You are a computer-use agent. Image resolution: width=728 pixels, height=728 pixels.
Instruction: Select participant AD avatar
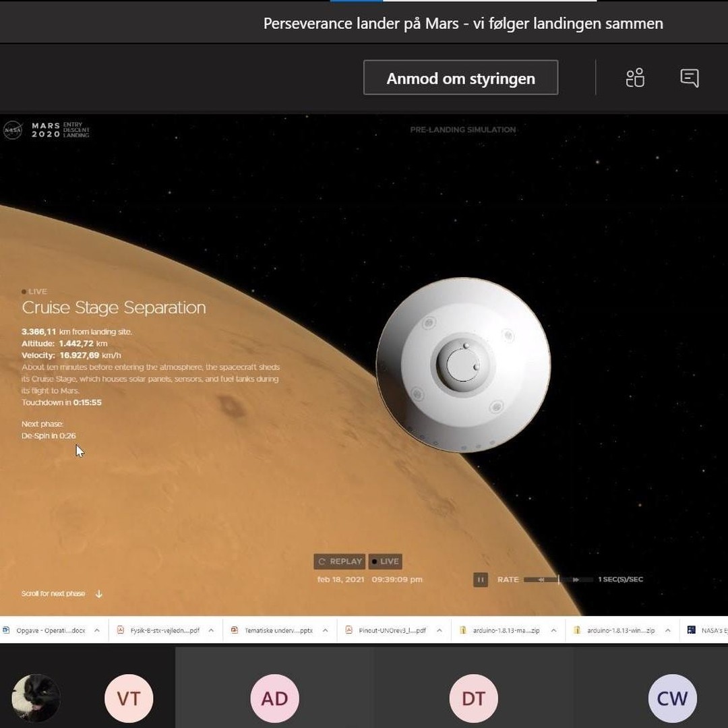click(274, 698)
